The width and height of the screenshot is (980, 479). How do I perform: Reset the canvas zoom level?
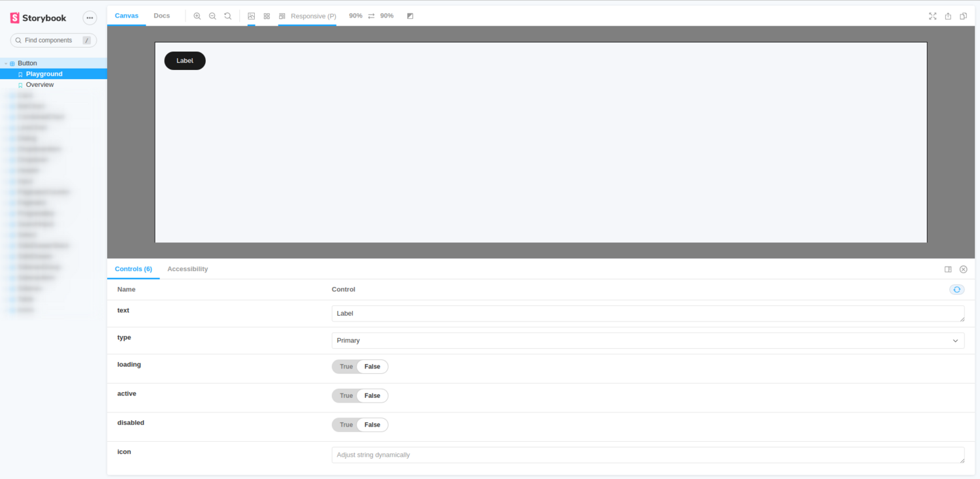pyautogui.click(x=227, y=16)
